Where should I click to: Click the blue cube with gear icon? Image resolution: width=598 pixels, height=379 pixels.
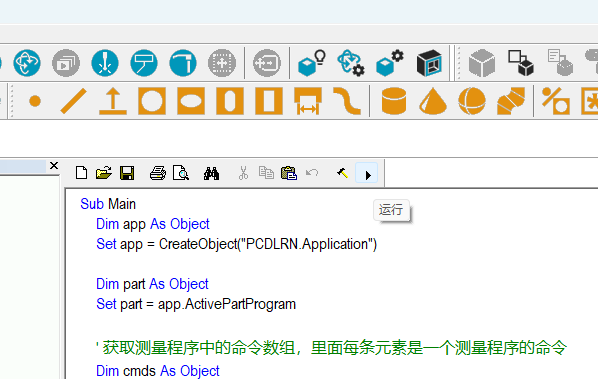coord(390,63)
